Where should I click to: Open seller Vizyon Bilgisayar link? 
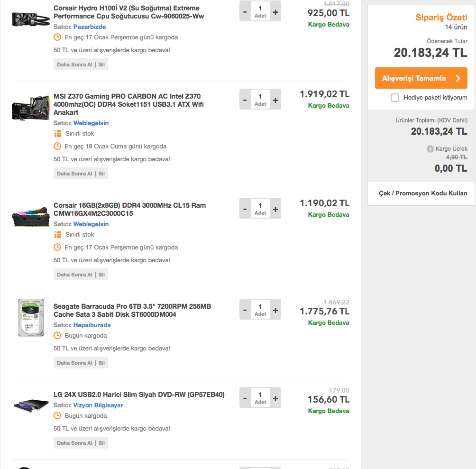[x=98, y=405]
